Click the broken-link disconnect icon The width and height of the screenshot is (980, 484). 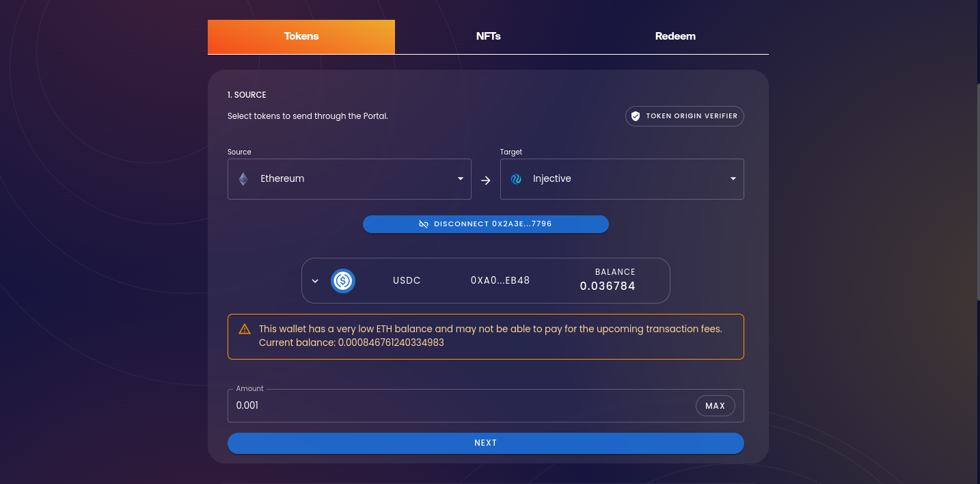(424, 224)
